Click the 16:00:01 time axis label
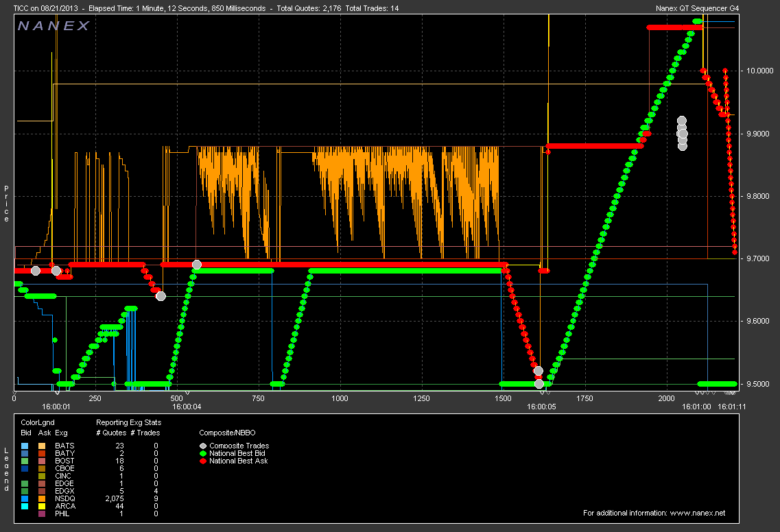Image resolution: width=780 pixels, height=532 pixels. (x=56, y=407)
